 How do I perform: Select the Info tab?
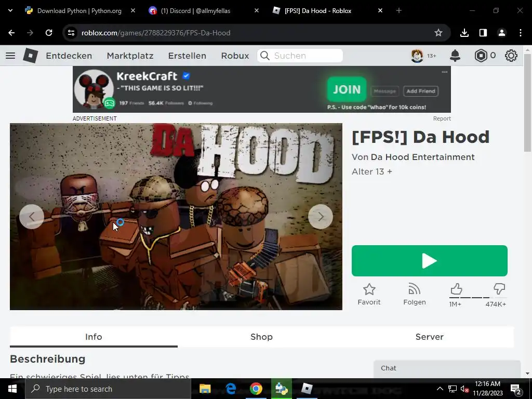(94, 337)
